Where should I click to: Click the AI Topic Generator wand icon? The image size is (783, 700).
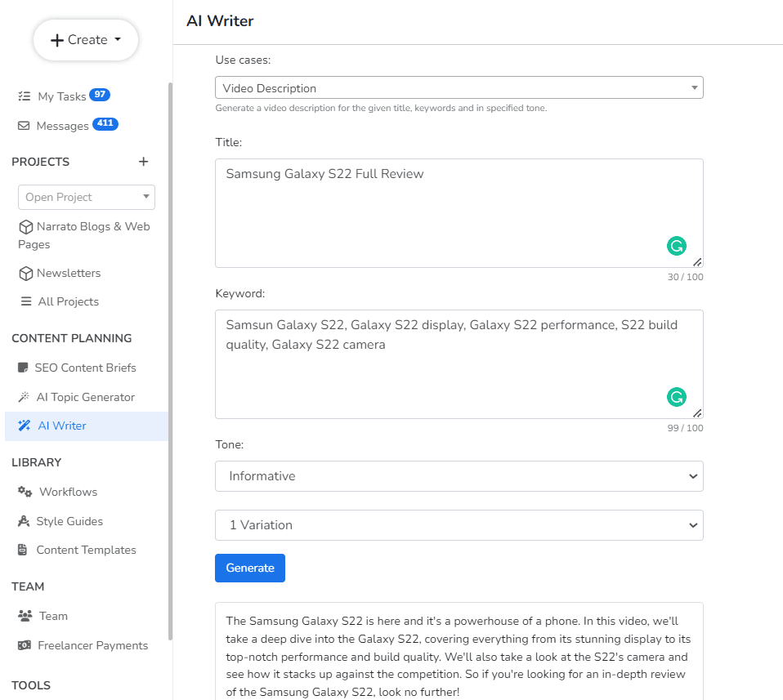click(24, 397)
